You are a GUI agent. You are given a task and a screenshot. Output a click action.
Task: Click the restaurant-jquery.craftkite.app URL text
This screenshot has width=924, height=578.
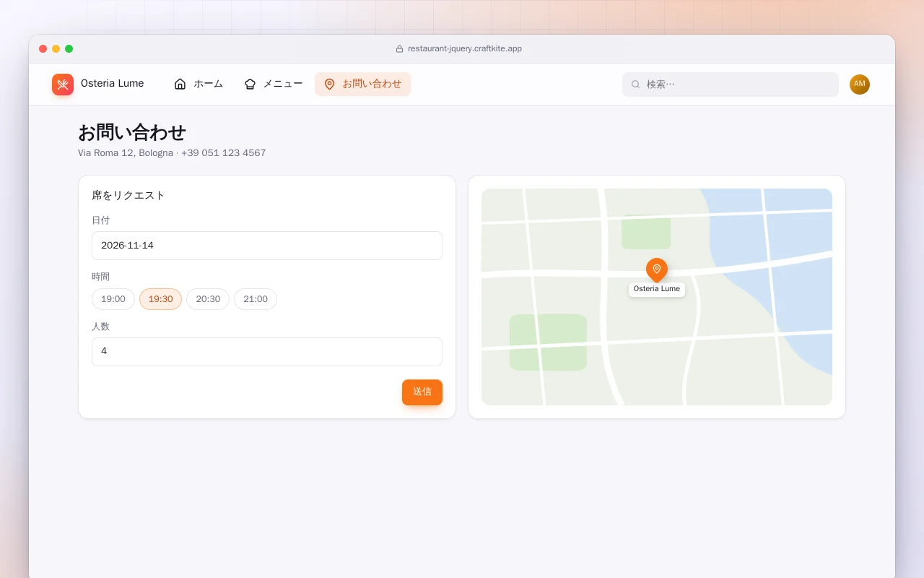(x=465, y=49)
